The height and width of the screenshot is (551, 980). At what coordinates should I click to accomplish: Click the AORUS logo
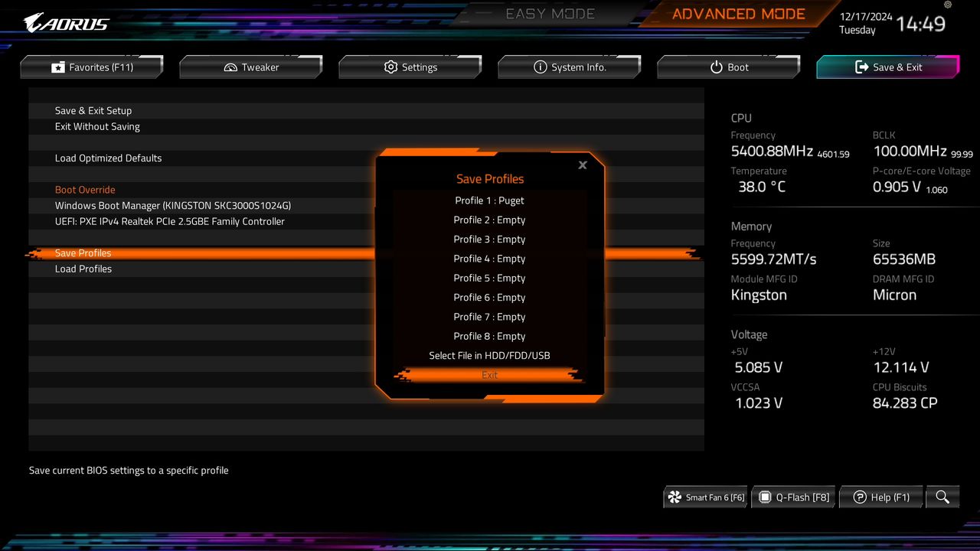[67, 22]
